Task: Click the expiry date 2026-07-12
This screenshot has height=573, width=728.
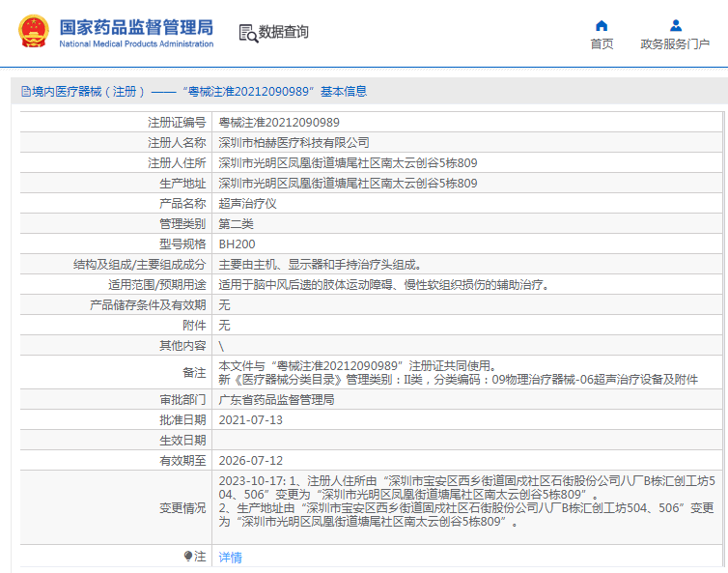Action: [251, 461]
